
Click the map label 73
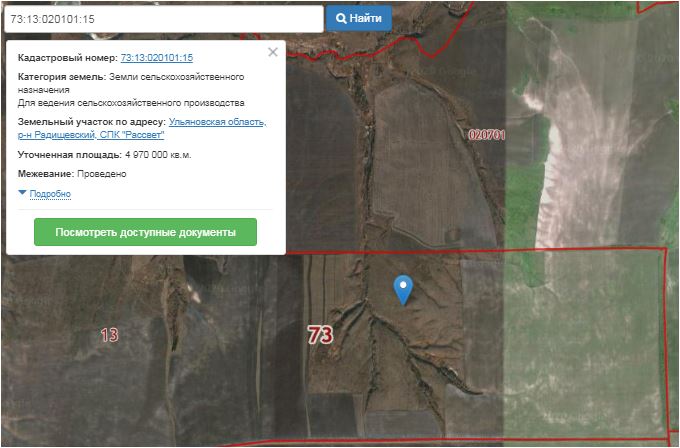(x=320, y=335)
